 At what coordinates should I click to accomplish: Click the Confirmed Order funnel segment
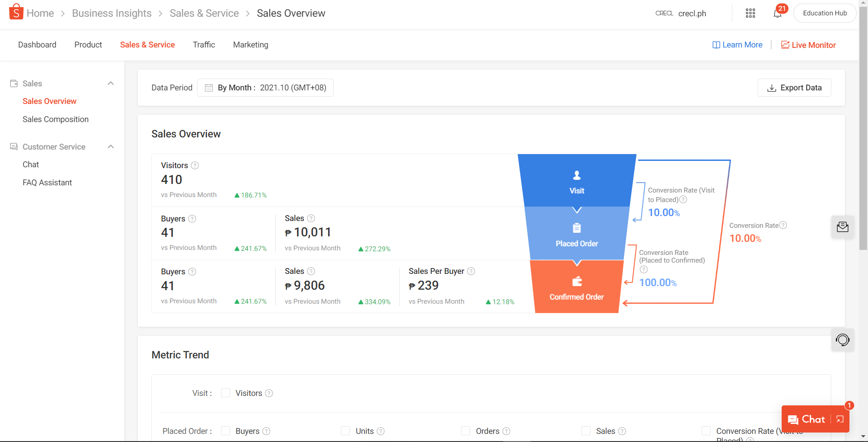577,287
